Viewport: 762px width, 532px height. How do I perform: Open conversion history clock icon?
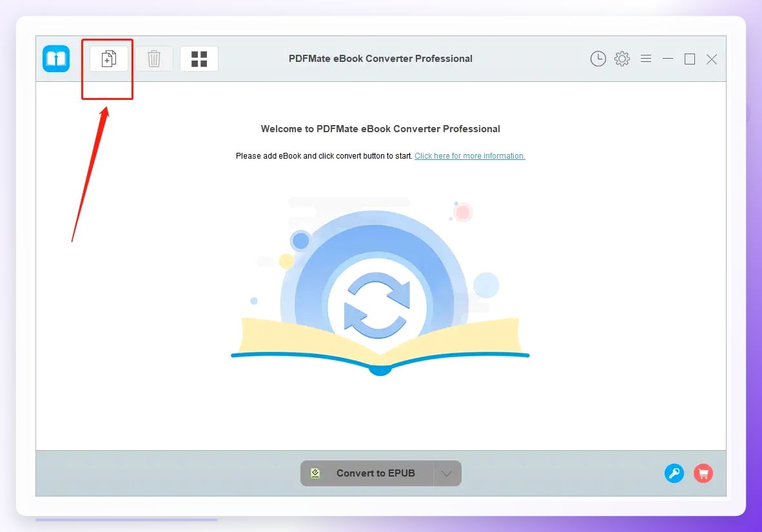click(598, 59)
